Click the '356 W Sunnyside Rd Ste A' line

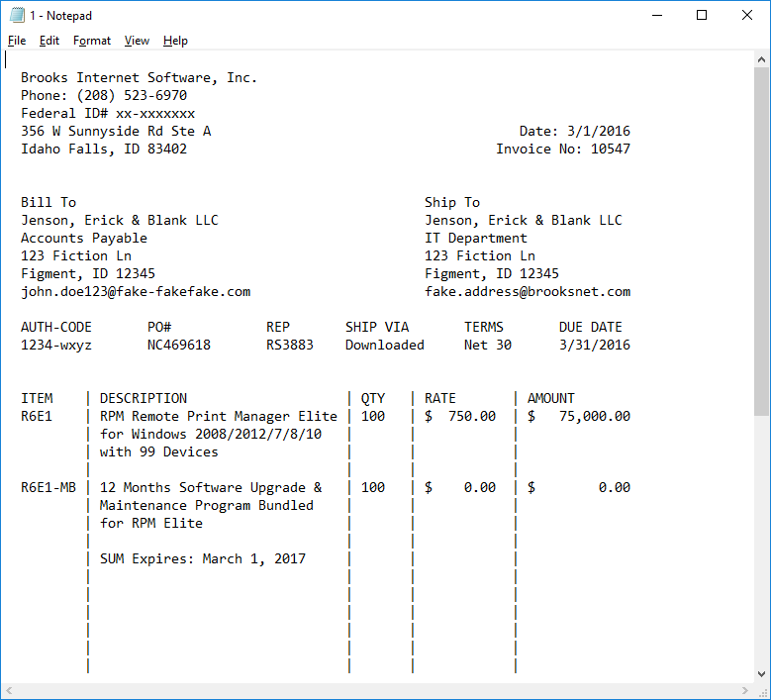[116, 132]
